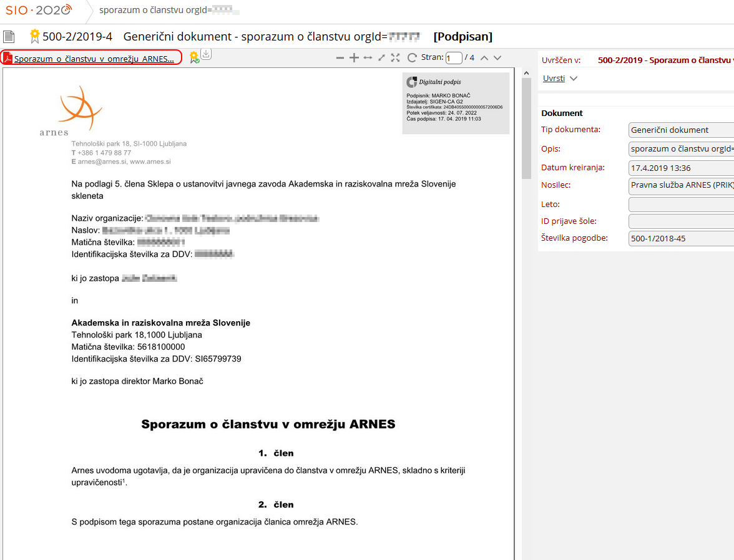Screen dimensions: 734x560
Task: Click the empty ID prijave šole field
Action: pos(681,221)
